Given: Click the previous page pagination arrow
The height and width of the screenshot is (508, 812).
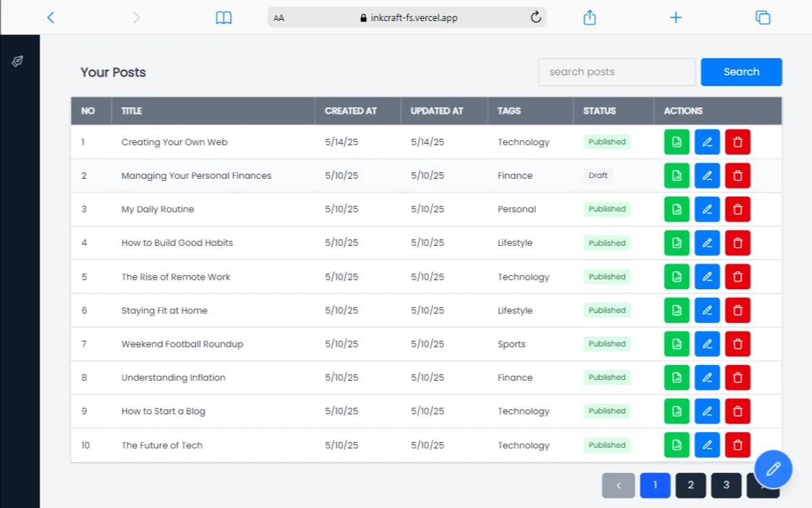Looking at the screenshot, I should 618,485.
